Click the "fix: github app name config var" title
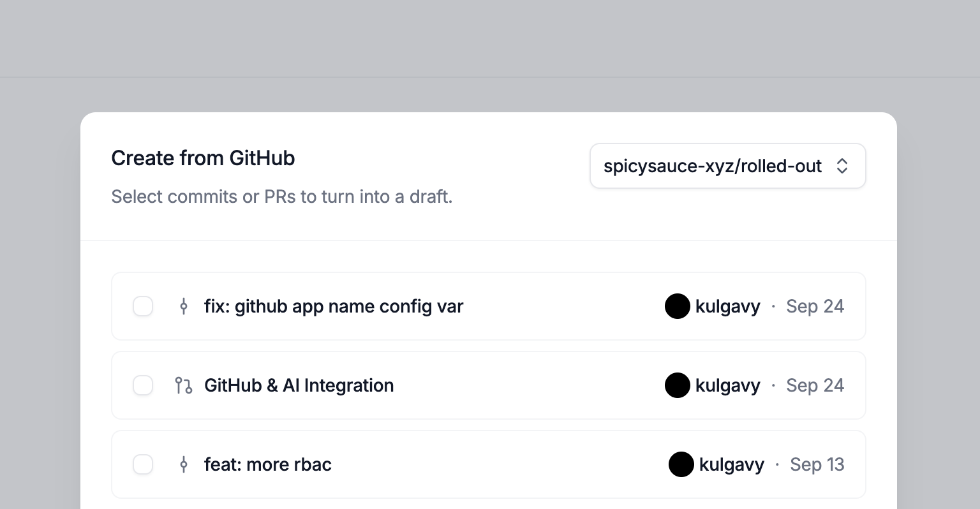980x509 pixels. pos(334,307)
